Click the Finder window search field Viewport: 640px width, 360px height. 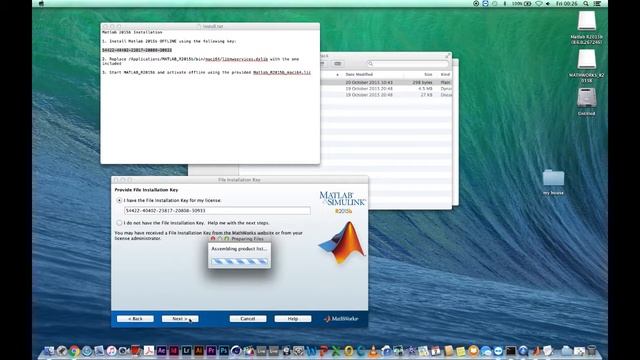tap(407, 64)
